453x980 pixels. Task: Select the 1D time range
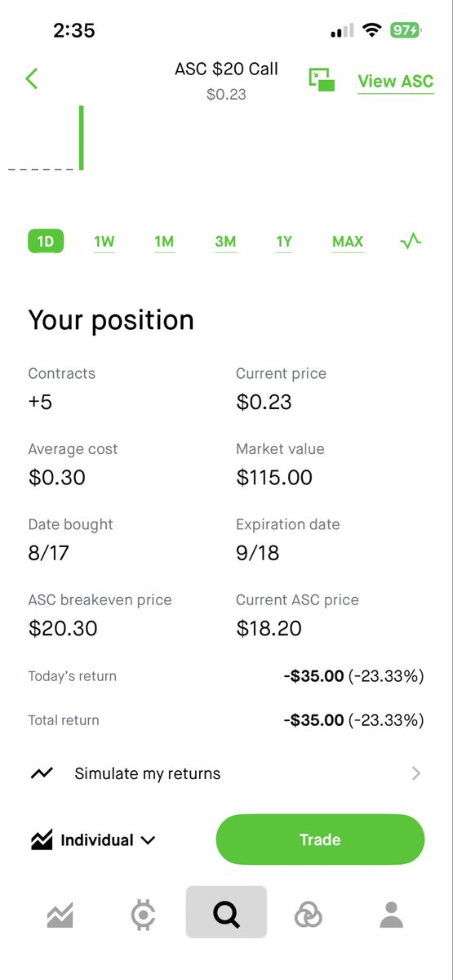click(46, 242)
